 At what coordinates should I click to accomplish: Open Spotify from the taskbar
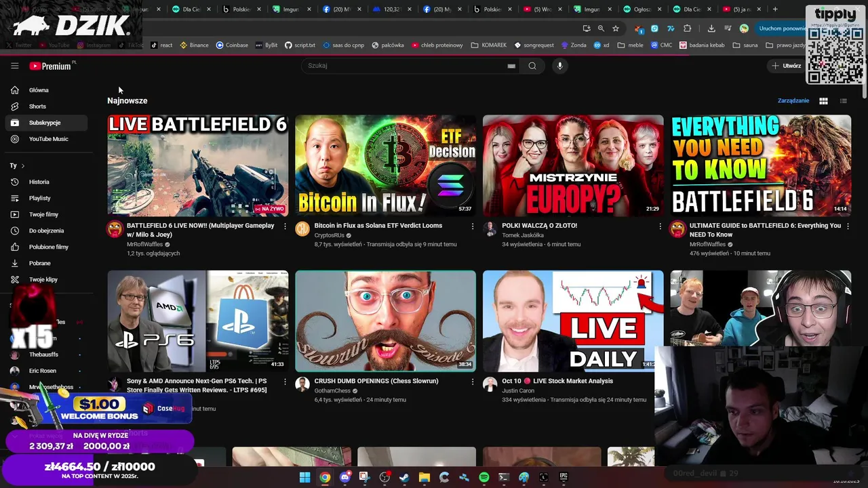click(x=484, y=478)
